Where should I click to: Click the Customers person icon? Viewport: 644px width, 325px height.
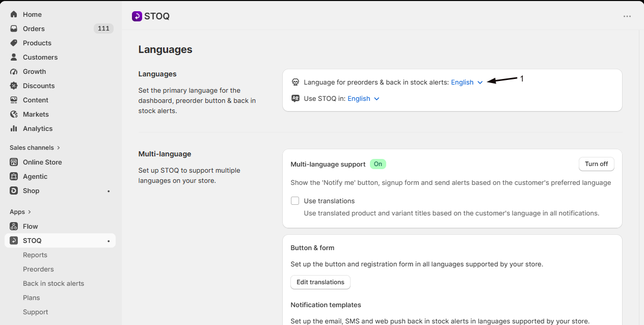coord(14,57)
